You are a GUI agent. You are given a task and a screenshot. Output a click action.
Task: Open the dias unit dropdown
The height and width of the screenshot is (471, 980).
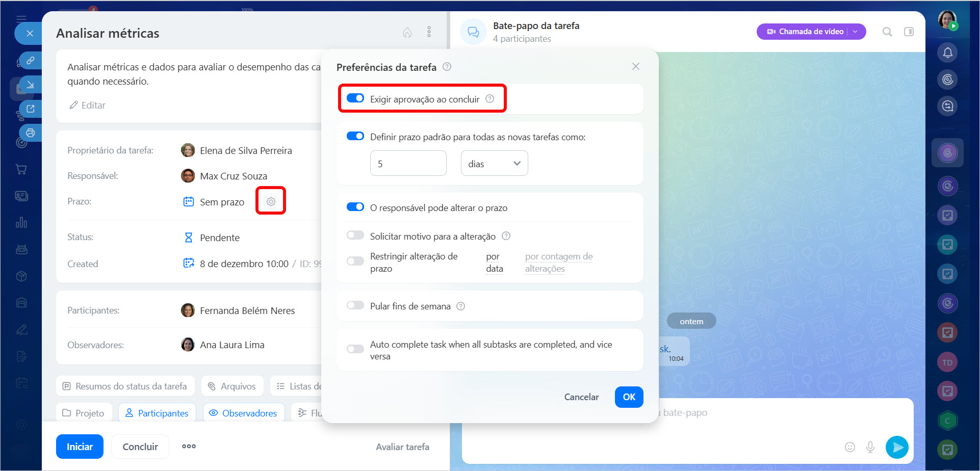pyautogui.click(x=494, y=164)
